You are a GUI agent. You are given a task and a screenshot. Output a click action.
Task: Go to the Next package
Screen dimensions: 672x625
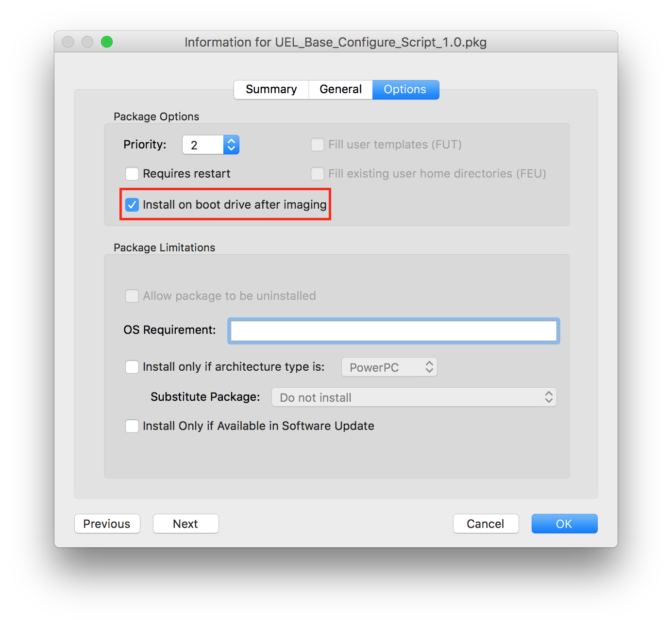pyautogui.click(x=185, y=524)
